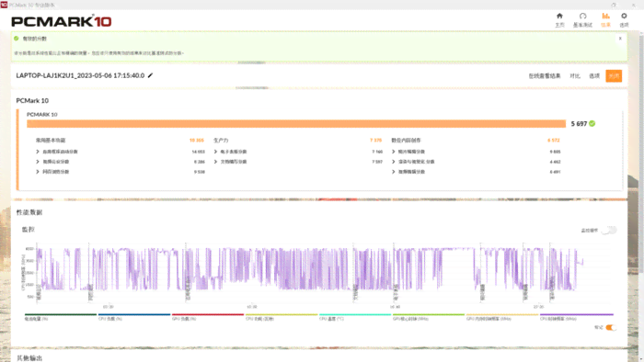644x362 pixels.
Task: Click the green status icon in banner
Action: [x=17, y=39]
